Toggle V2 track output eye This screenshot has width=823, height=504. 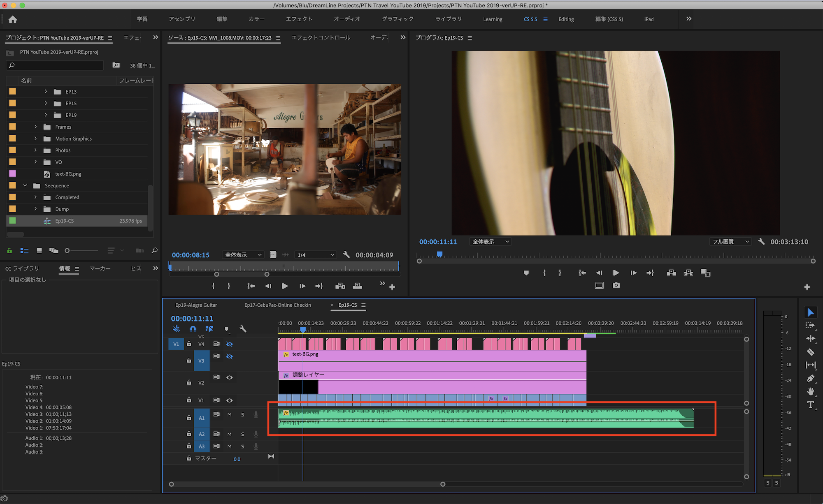(x=230, y=377)
